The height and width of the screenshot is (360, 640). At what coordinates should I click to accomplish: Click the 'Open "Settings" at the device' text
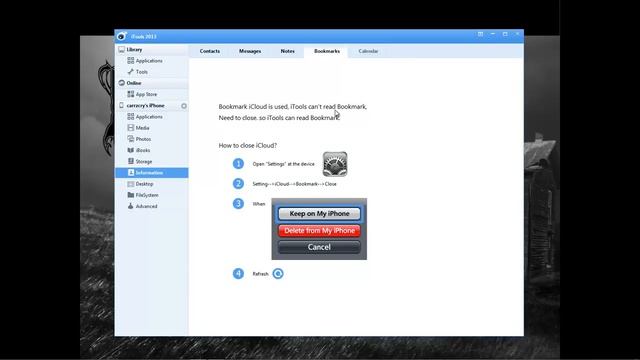pyautogui.click(x=283, y=164)
